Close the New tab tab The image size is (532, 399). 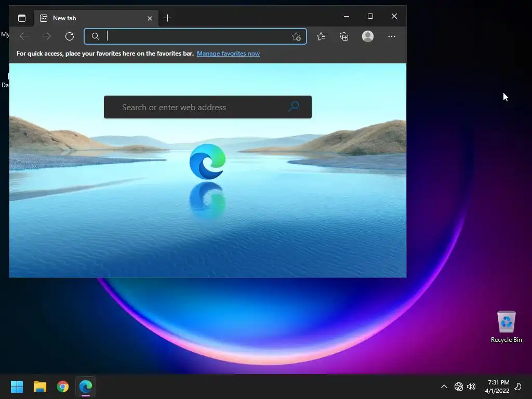150,18
